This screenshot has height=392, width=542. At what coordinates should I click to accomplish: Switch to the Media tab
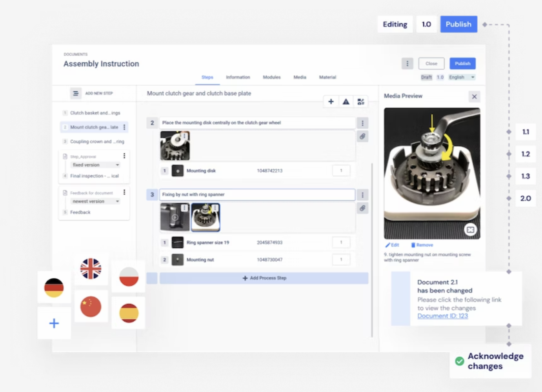(x=300, y=77)
